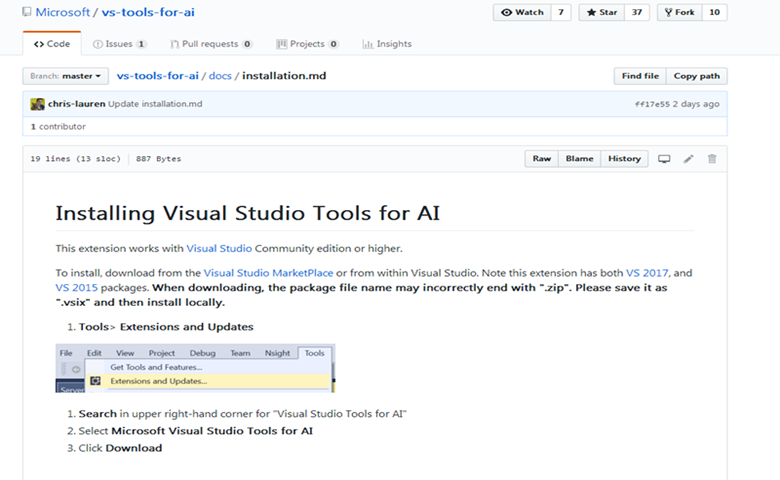The image size is (780, 480).
Task: Open the Branch: master dropdown
Action: tap(65, 76)
